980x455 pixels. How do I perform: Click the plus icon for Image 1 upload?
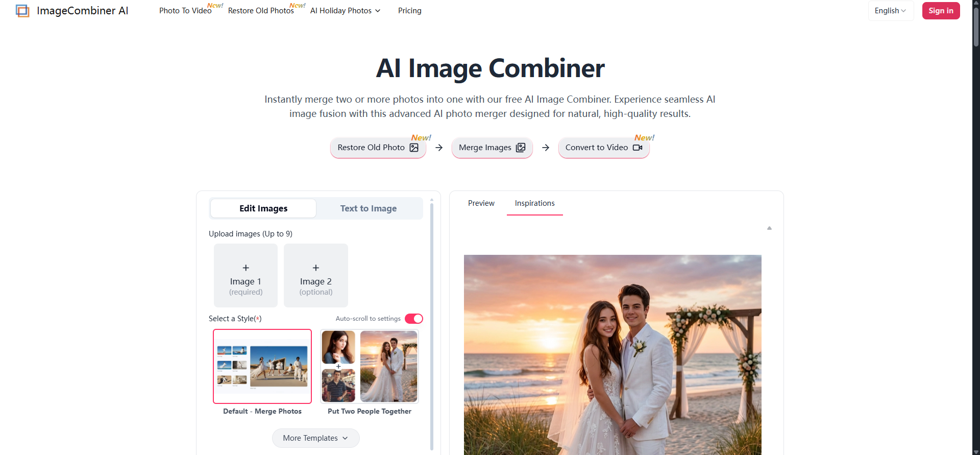[246, 268]
